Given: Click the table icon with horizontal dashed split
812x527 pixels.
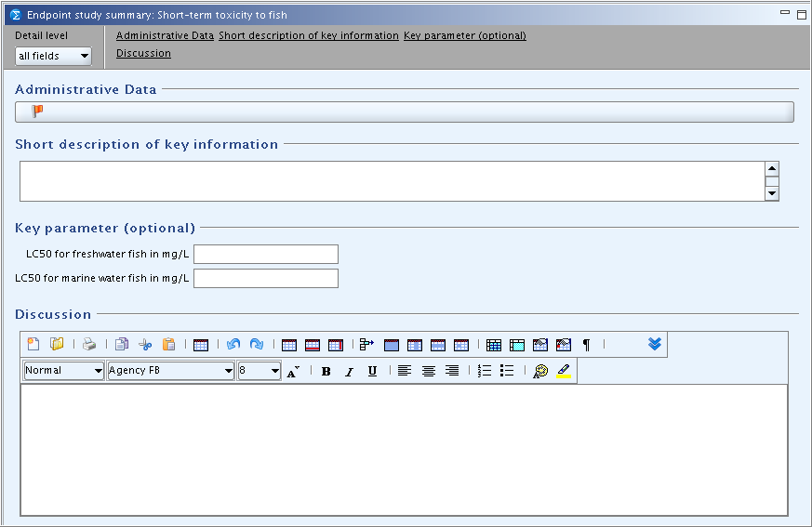Looking at the screenshot, I should pos(438,345).
